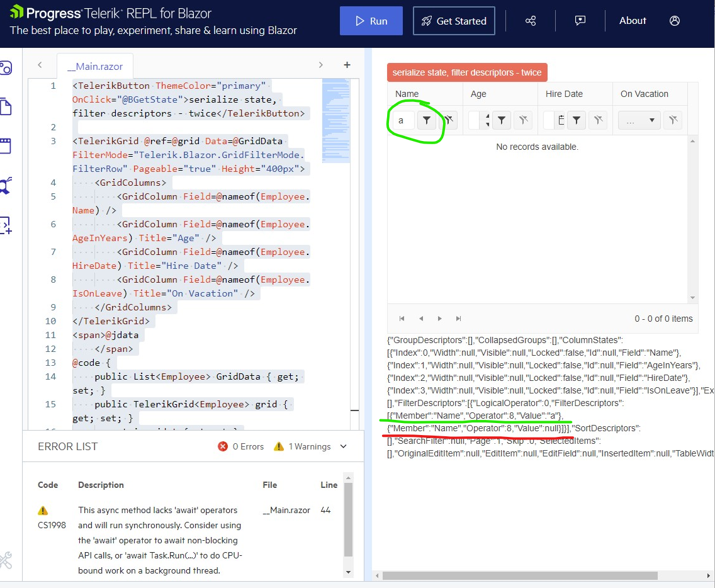The image size is (715, 588).
Task: Click the output horizontal scrollbar thumb
Action: [x=520, y=575]
